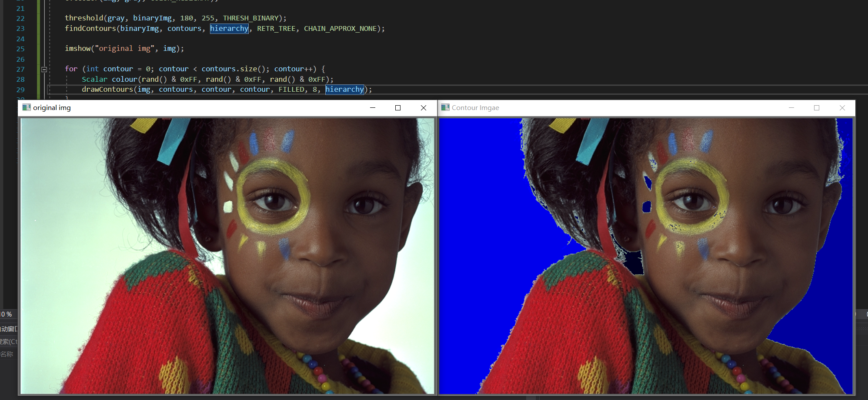
Task: Click the Contour Imgae title bar text
Action: (x=475, y=108)
